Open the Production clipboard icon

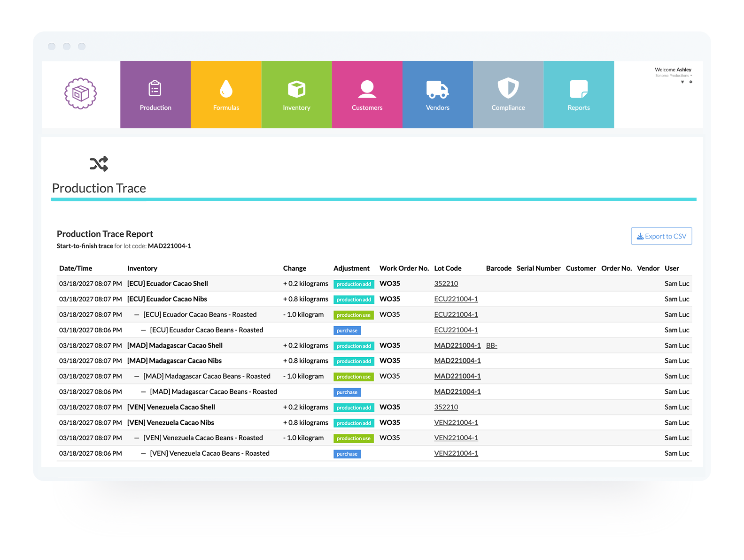tap(155, 88)
